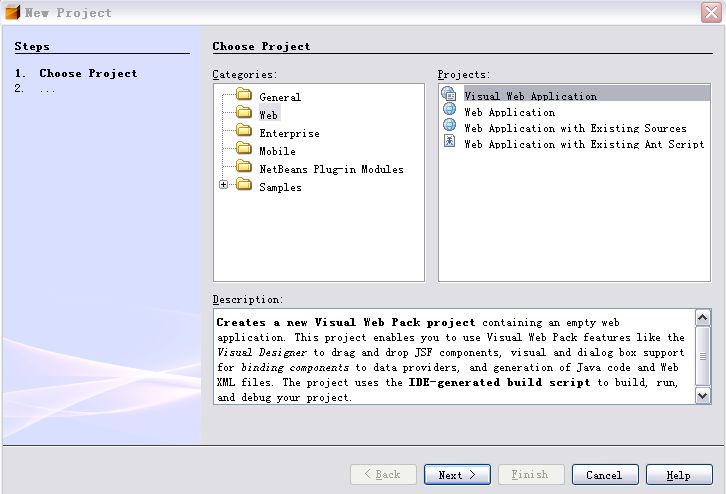Select the Enterprise category
Image resolution: width=726 pixels, height=494 pixels.
click(x=289, y=133)
